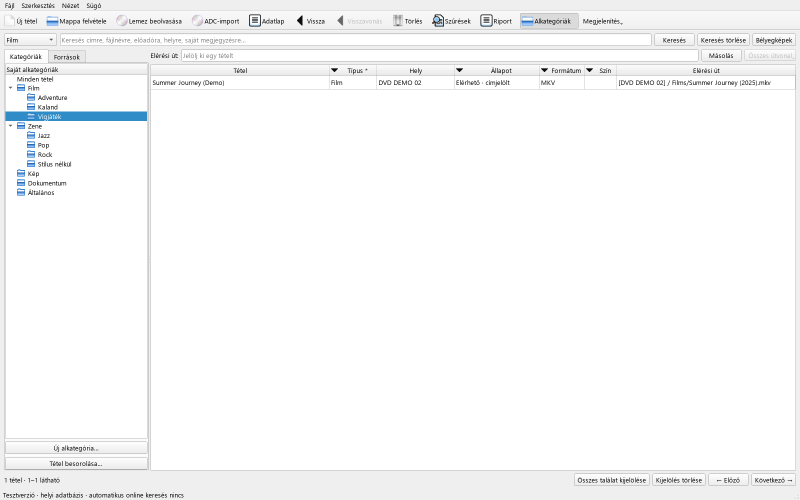Viewport: 800px width, 500px height.
Task: Click the Film category folder icon
Action: click(x=21, y=88)
